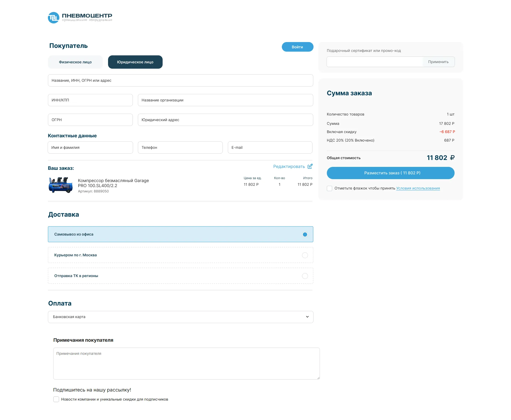Focus the promo code input field
Image resolution: width=511 pixels, height=420 pixels.
click(x=375, y=62)
